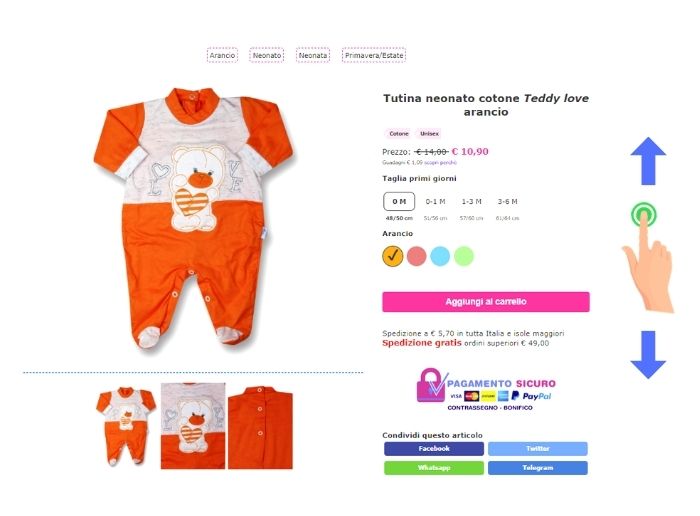The height and width of the screenshot is (516, 700).
Task: View the back-of-garment buttons thumbnail
Action: pos(260,427)
